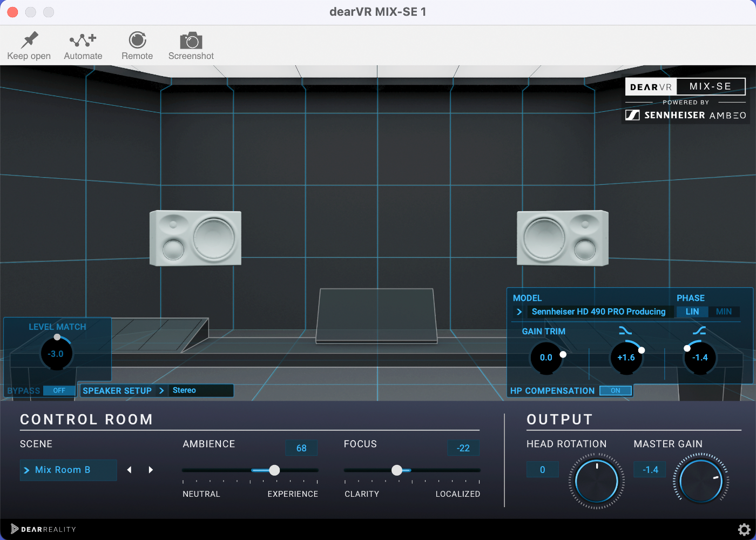This screenshot has height=540, width=756.
Task: Click the EXPERIENCE ambience label
Action: (293, 494)
